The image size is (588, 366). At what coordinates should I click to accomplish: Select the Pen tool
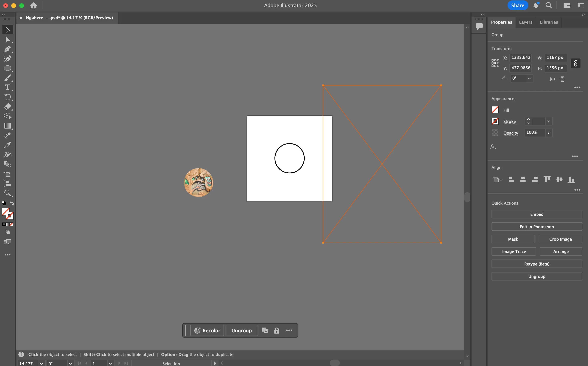pos(7,49)
